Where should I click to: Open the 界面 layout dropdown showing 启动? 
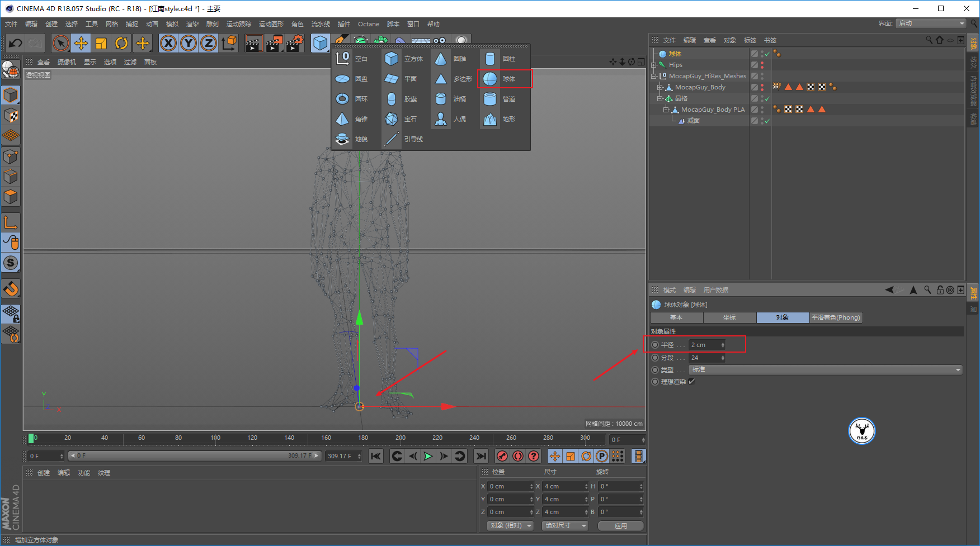tap(931, 23)
